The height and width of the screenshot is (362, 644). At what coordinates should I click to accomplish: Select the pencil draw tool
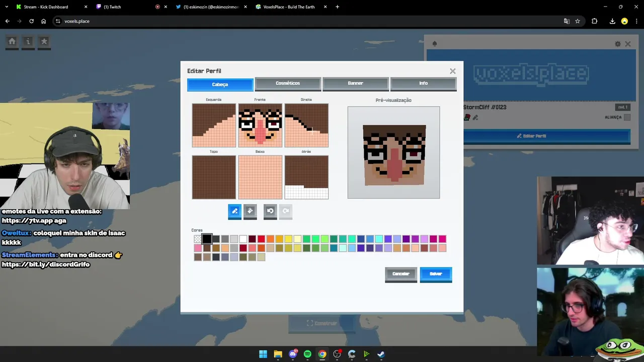coord(234,211)
